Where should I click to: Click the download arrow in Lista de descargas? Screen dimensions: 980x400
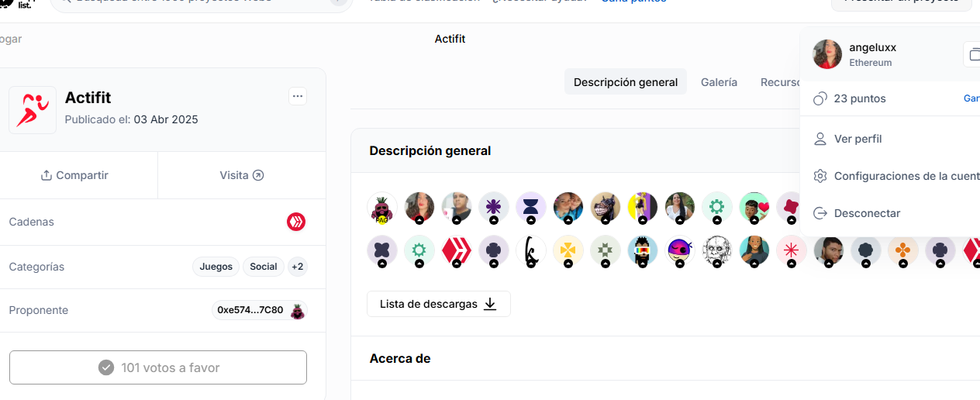coord(490,304)
